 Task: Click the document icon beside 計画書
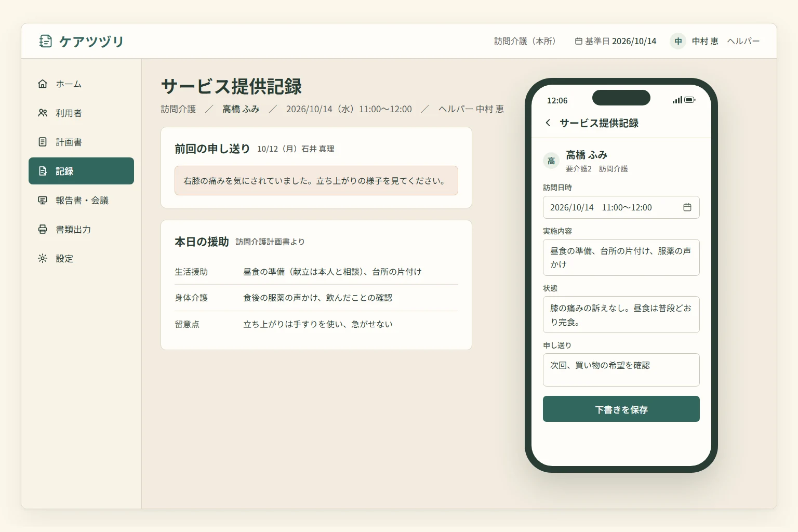pyautogui.click(x=43, y=142)
